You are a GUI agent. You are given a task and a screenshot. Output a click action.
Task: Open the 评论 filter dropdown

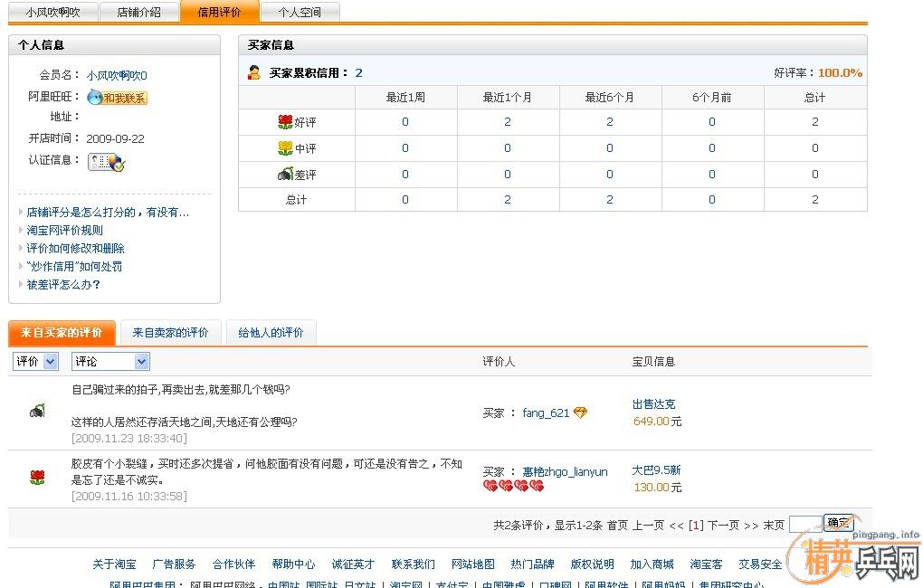click(x=110, y=362)
